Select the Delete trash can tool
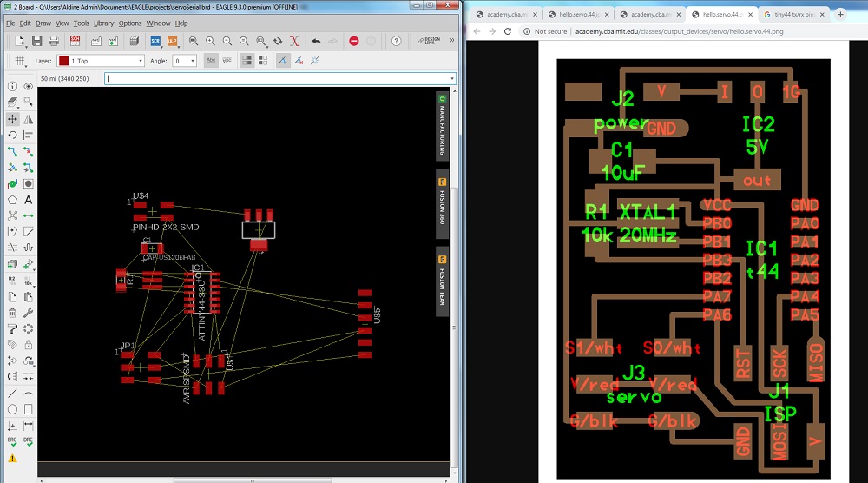868x483 pixels. click(12, 313)
